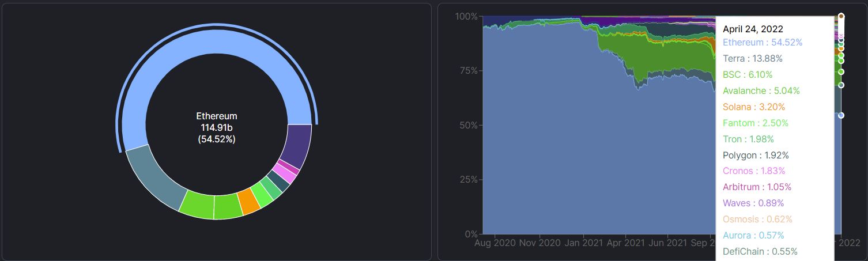Click the gray Terra data point marker
Viewport: 868px width, 261px height.
841,85
